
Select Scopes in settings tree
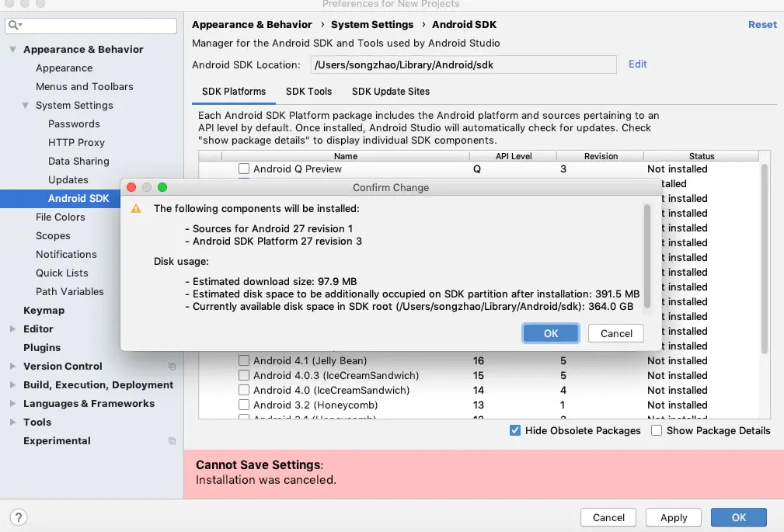[53, 235]
